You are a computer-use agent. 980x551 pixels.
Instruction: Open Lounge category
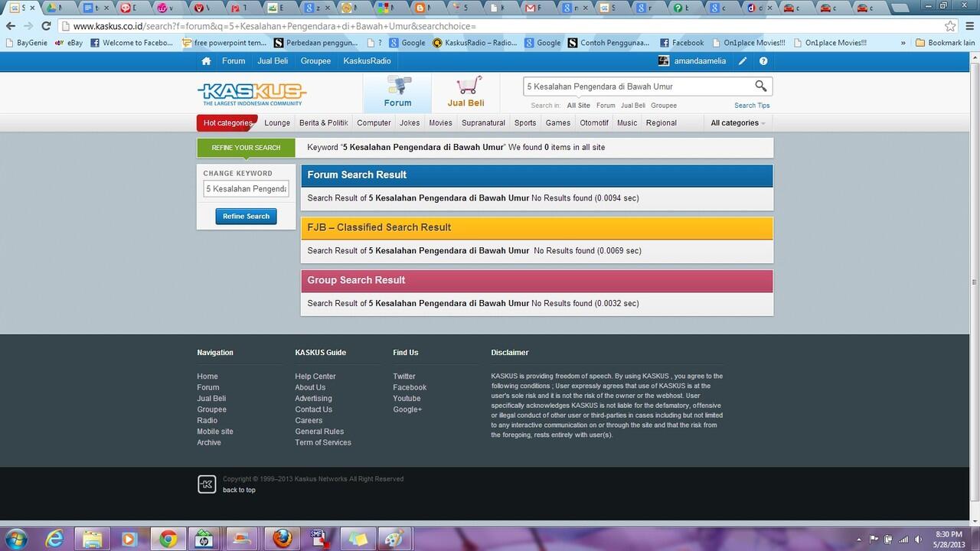point(277,123)
